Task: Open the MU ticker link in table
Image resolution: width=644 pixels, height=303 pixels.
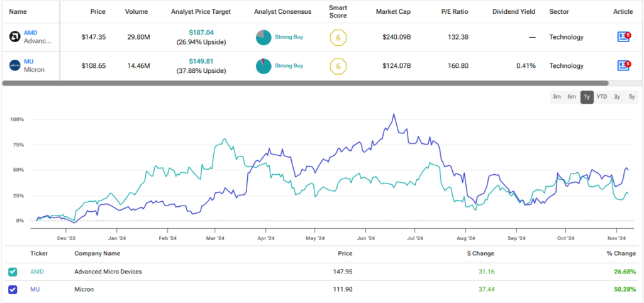Action: [x=28, y=61]
